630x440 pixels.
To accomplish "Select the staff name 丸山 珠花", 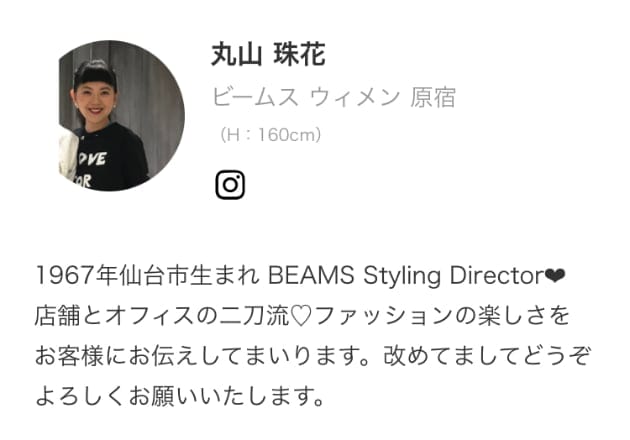I will [268, 55].
